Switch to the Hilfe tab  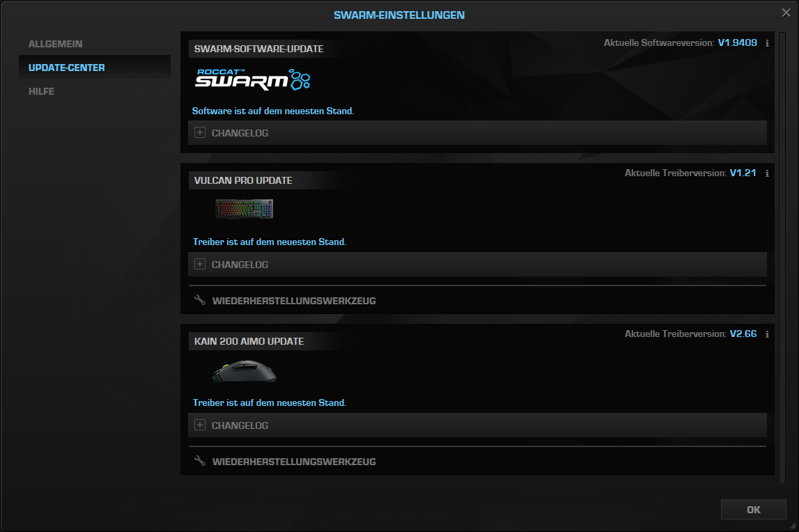click(x=41, y=91)
